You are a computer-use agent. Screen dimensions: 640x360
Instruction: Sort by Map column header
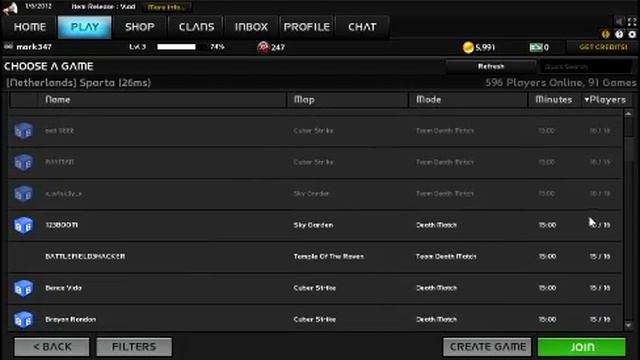(347, 100)
